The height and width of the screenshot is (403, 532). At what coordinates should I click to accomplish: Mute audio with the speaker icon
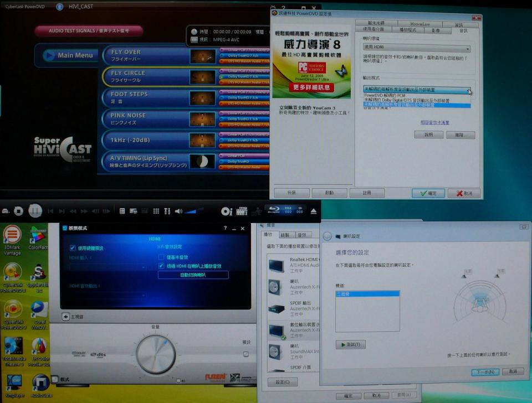tap(178, 211)
